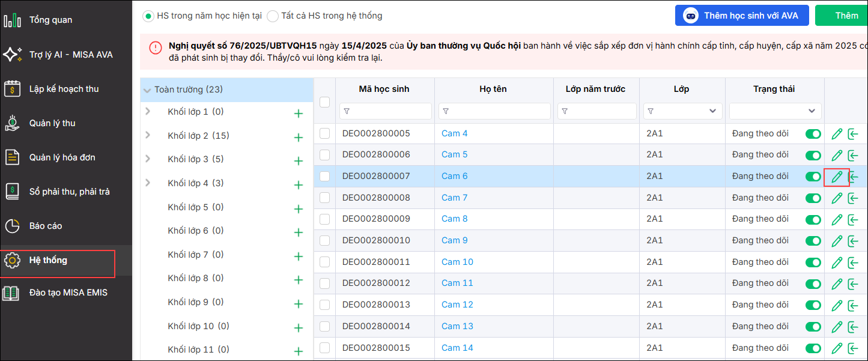Viewport: 868px width, 361px height.
Task: Click the Lớp năm trước filter field
Action: click(x=596, y=111)
